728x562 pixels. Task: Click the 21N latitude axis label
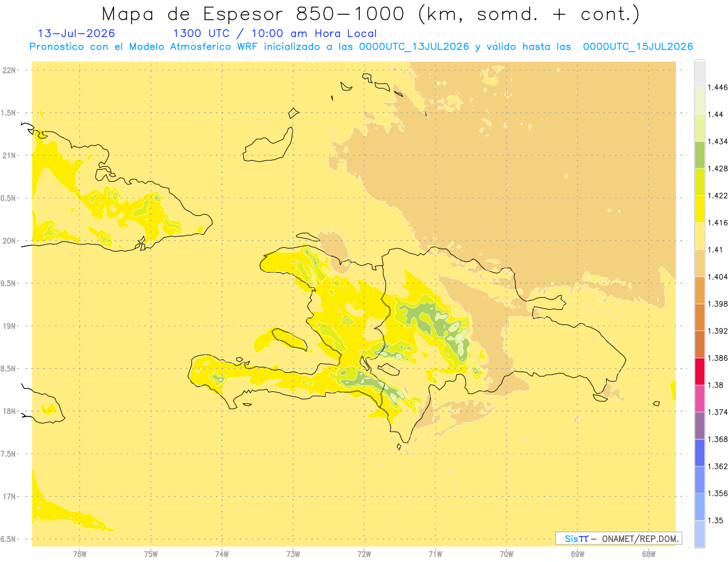click(8, 156)
